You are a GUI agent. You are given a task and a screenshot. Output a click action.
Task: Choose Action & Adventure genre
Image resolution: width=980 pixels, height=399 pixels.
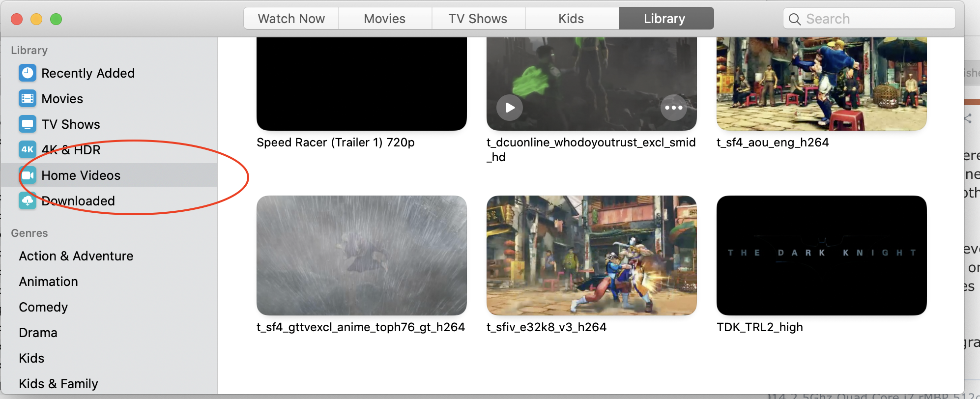pos(76,256)
